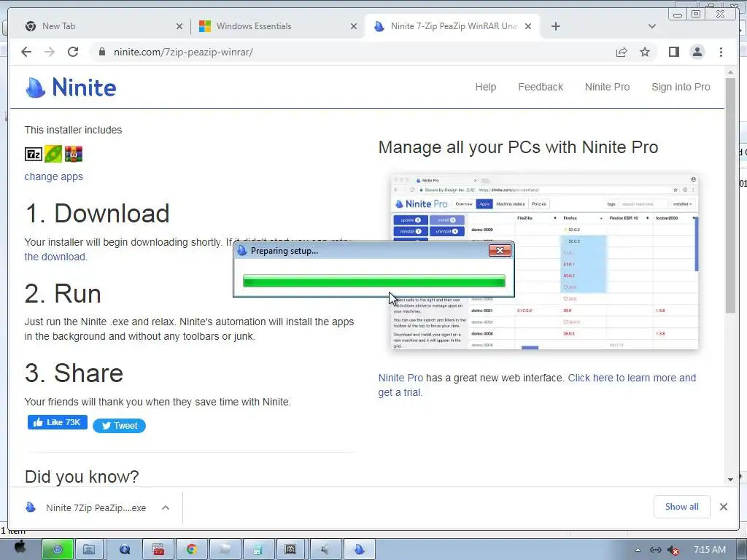Click the PeaZip app icon
747x560 pixels.
(x=53, y=155)
